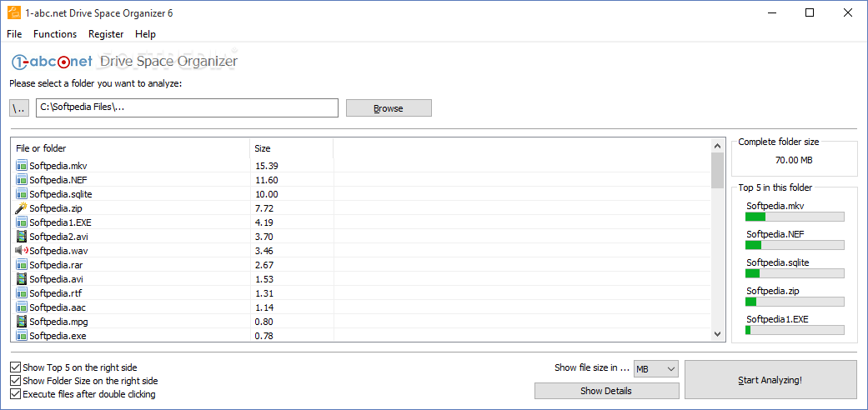Click the Softpedia.rar file icon
The image size is (868, 410).
tap(22, 264)
